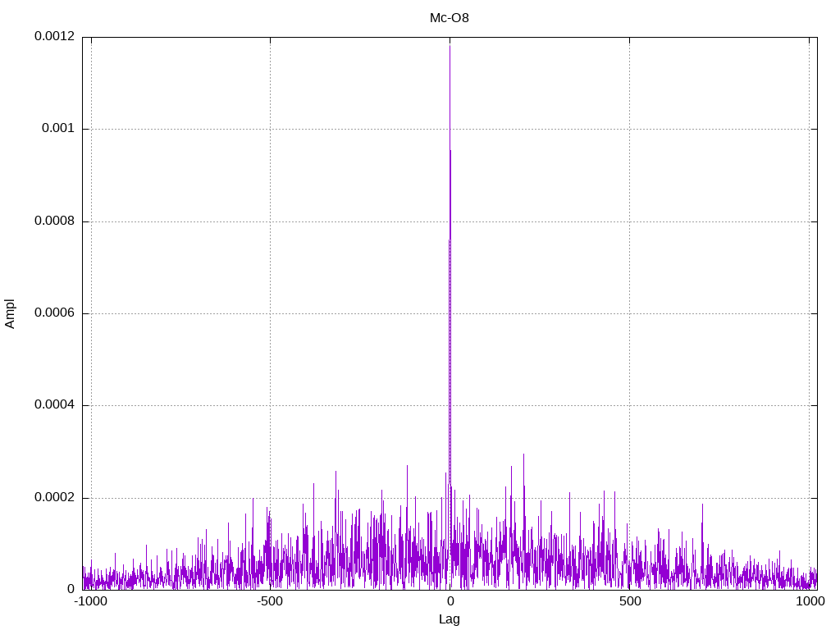Click grid intersection of lag -500 and 0.0006

(270, 313)
